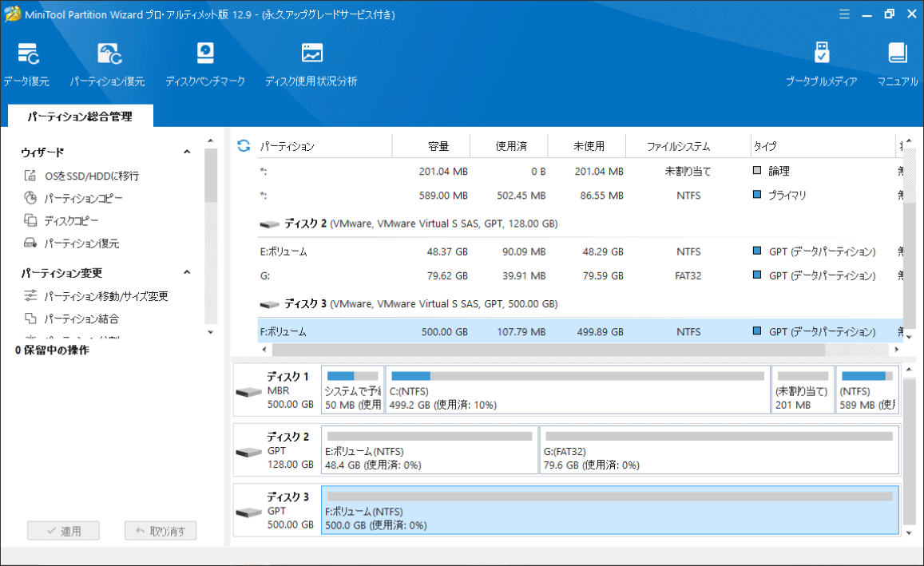
Task: Click the 取り消す button
Action: 161,531
